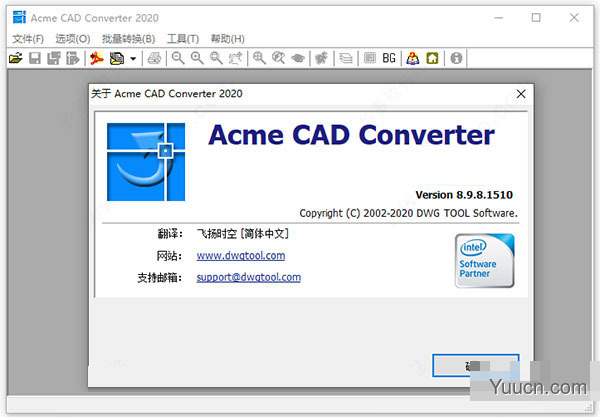
Task: Click the layout list icon before BG
Action: tap(370, 58)
